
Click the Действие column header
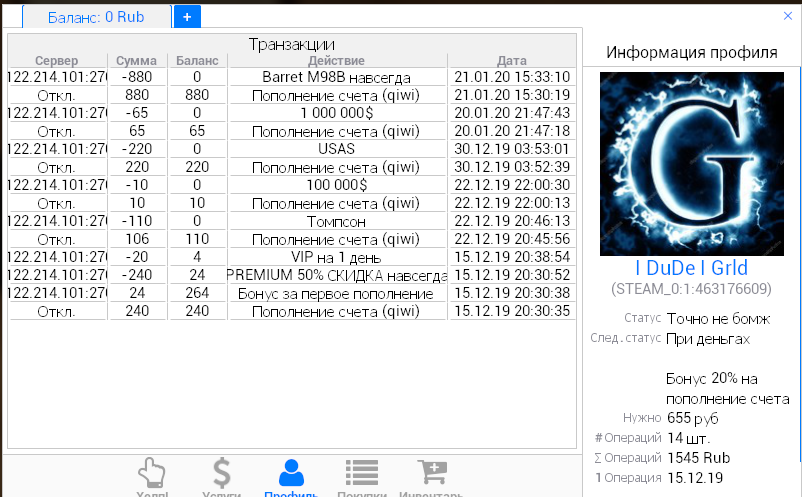[336, 61]
